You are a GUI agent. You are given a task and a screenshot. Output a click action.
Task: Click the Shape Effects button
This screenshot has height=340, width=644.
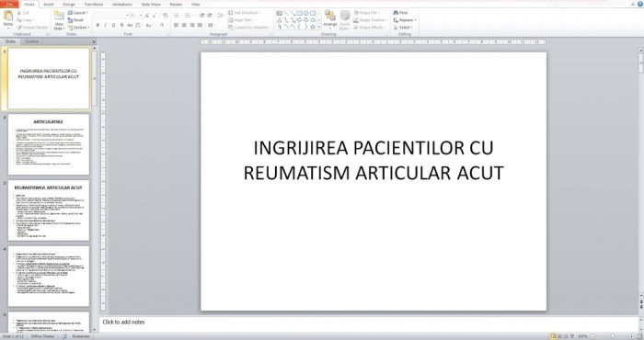point(370,28)
